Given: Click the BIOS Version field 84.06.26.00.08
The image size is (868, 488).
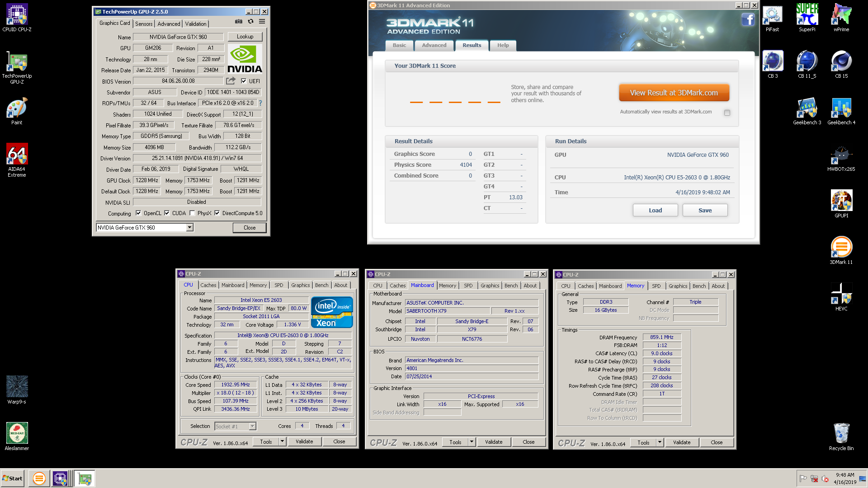Looking at the screenshot, I should coord(178,81).
